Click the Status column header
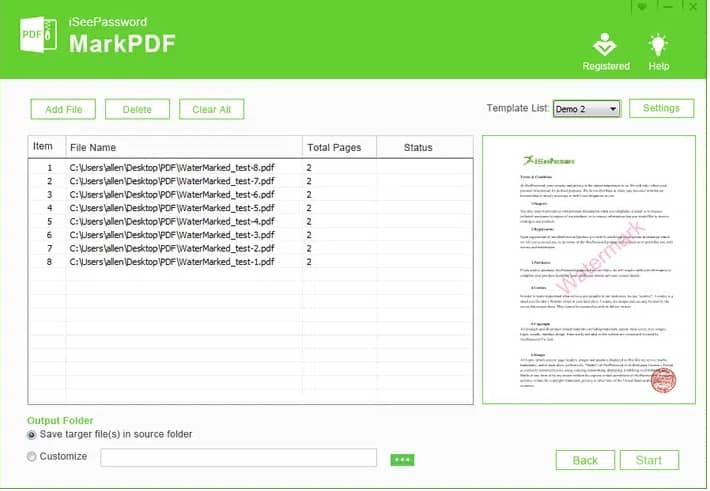Screen dimensions: 710x491 pyautogui.click(x=425, y=147)
